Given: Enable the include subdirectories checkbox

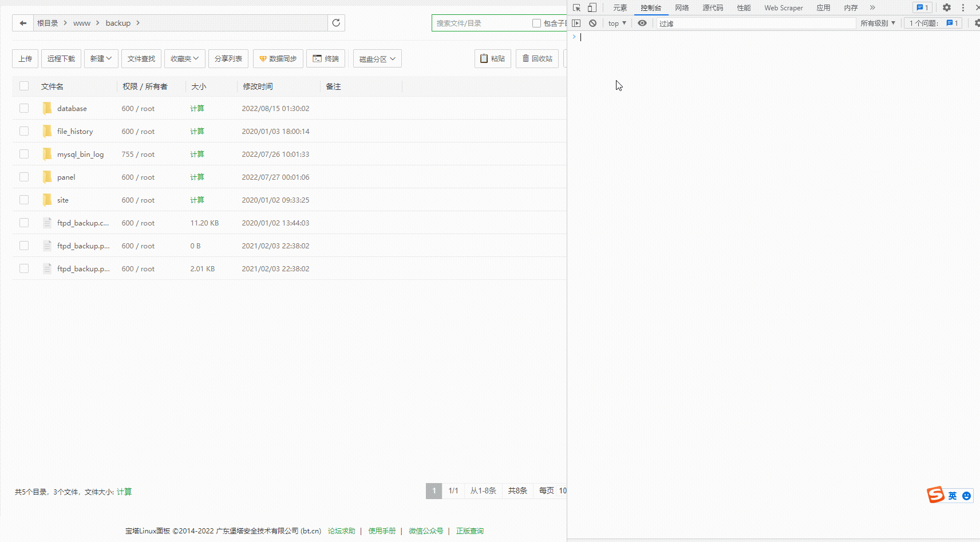Looking at the screenshot, I should (536, 23).
